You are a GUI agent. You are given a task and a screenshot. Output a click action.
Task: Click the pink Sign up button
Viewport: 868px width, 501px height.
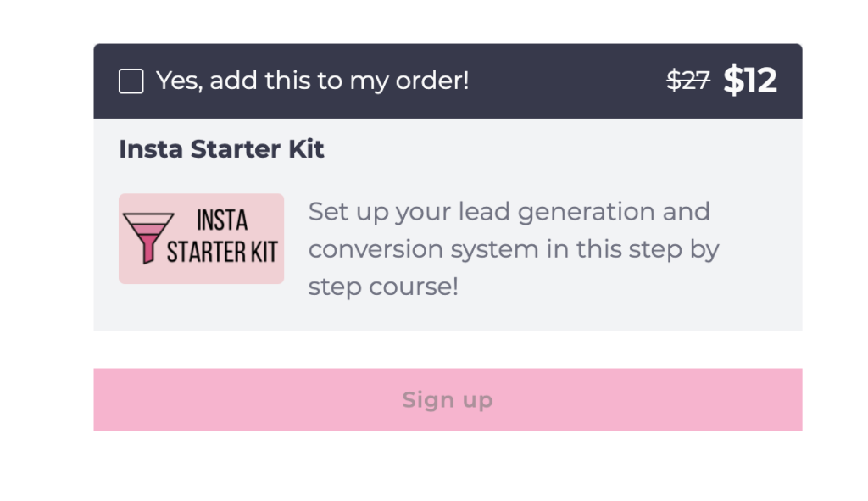tap(448, 399)
